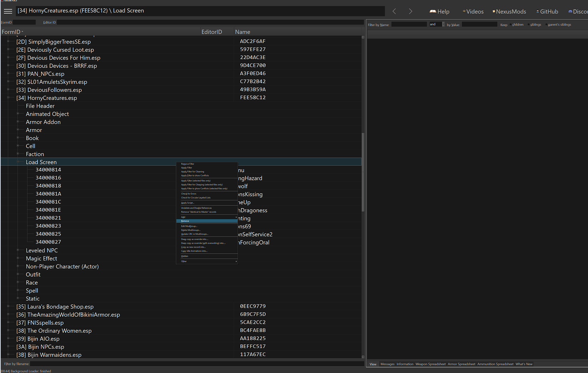Expand the Leveled NPC group

pos(18,250)
